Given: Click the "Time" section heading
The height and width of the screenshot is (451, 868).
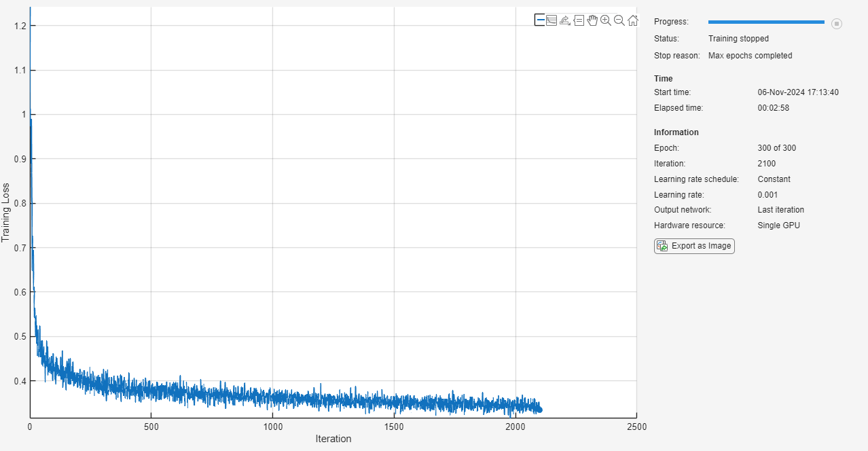Looking at the screenshot, I should [664, 79].
